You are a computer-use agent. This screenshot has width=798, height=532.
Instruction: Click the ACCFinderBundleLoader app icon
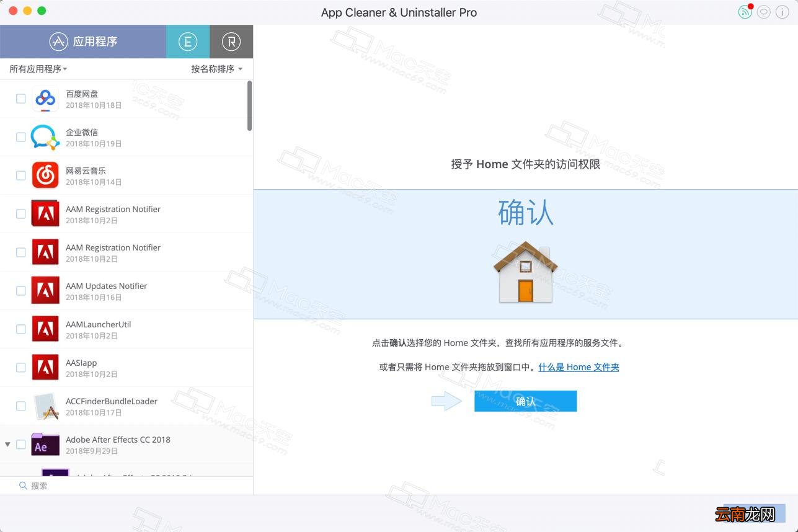click(45, 406)
